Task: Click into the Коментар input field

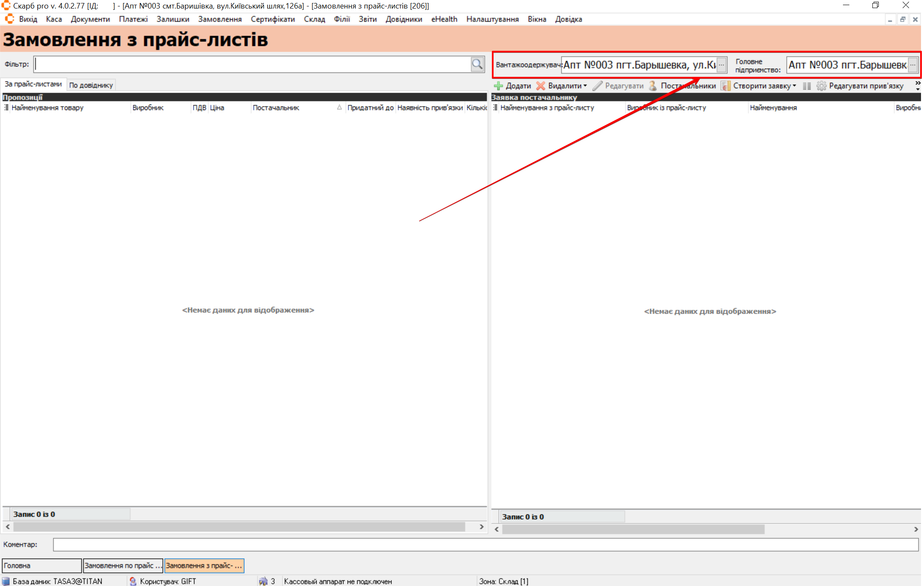Action: (485, 544)
